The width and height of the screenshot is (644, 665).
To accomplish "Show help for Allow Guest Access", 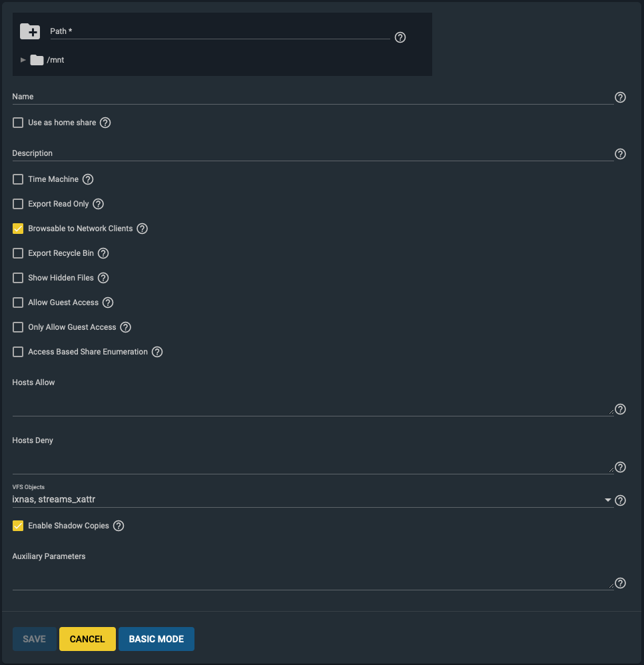I will tap(108, 303).
